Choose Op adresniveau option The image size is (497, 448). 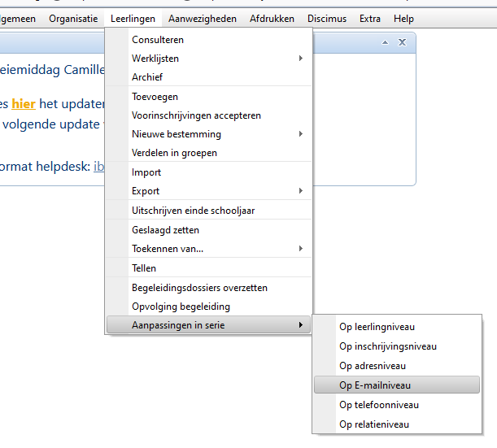tap(373, 366)
